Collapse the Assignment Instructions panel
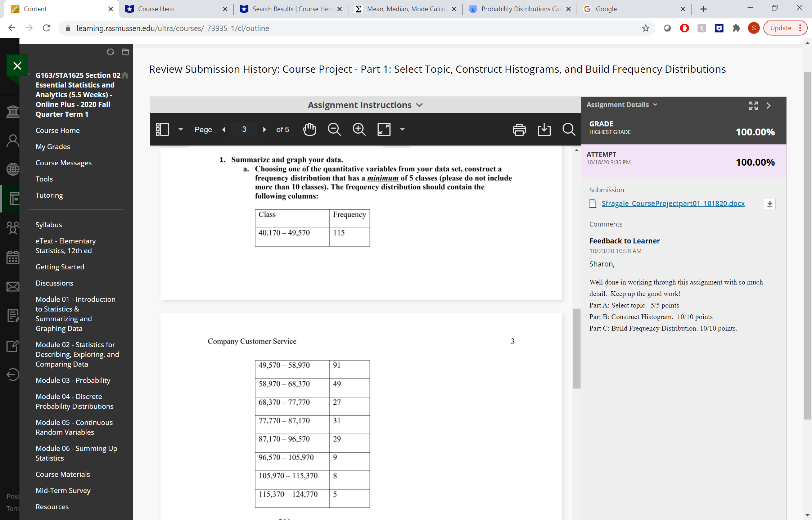The image size is (812, 520). [x=419, y=105]
